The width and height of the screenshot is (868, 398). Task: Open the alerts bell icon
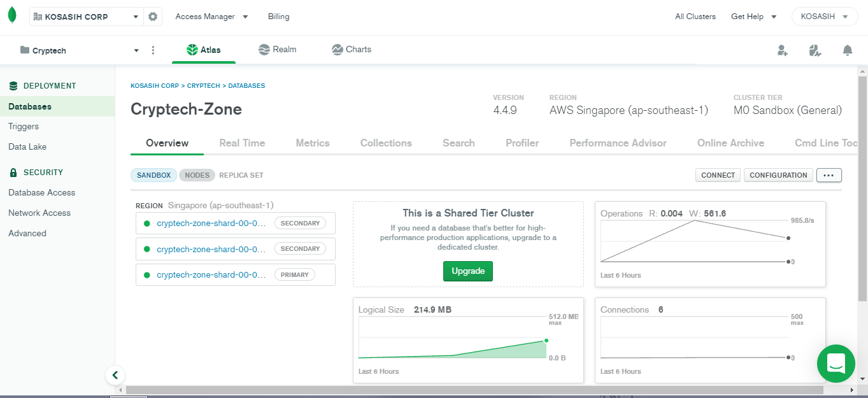(848, 50)
